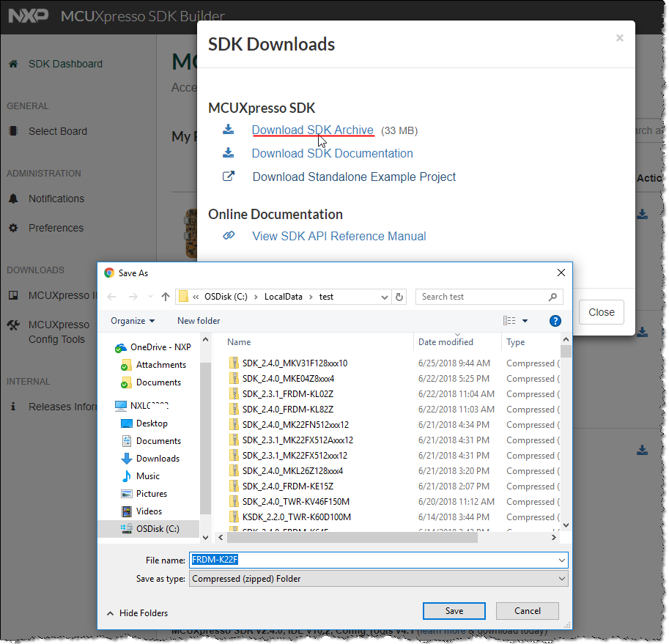Screen dimensions: 669x644
Task: Click into the File name field
Action: (378, 560)
